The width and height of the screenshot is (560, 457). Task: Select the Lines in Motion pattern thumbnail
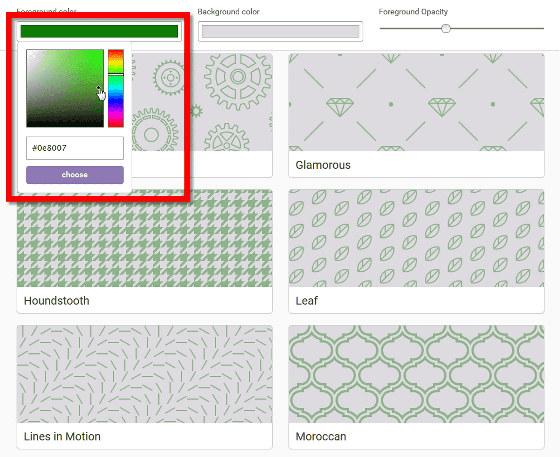coord(144,374)
